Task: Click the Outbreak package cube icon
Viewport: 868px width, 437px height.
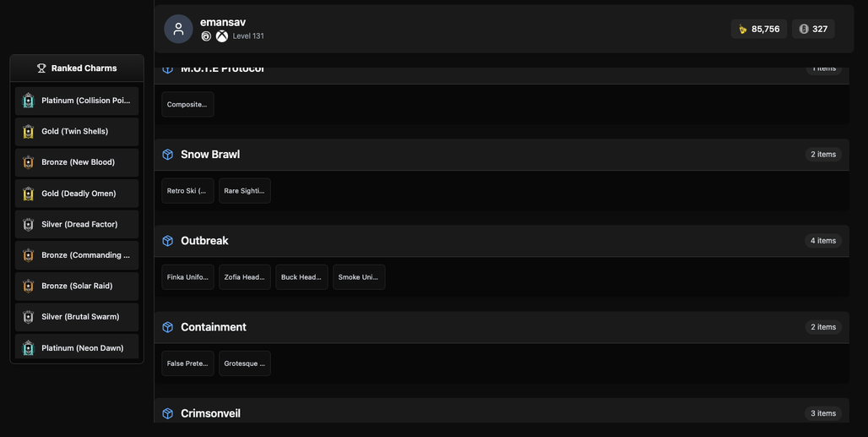Action: (x=168, y=241)
